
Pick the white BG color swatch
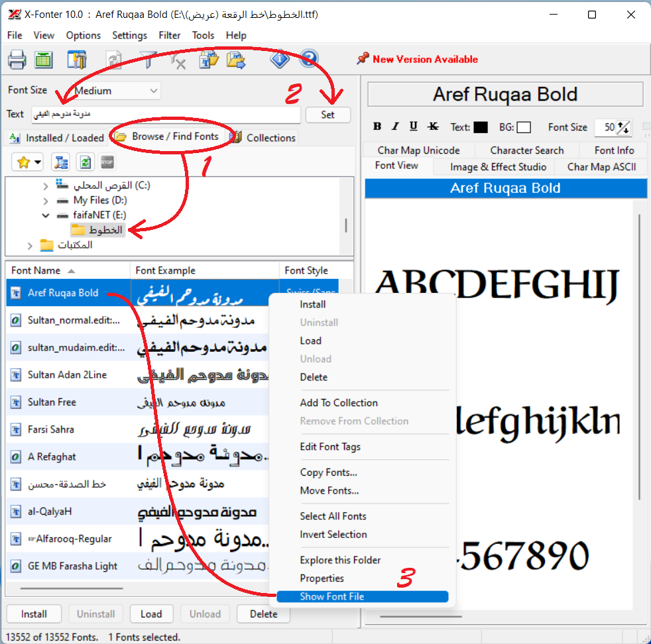(524, 127)
